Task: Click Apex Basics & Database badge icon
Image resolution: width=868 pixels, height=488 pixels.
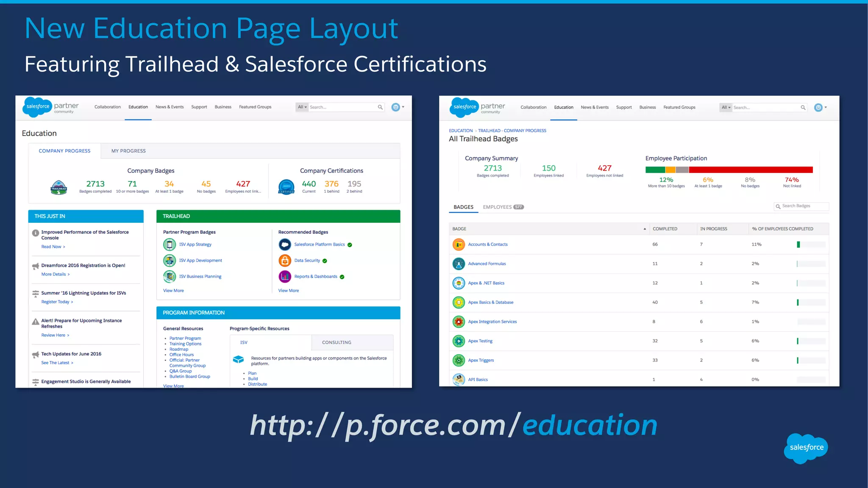Action: 459,302
